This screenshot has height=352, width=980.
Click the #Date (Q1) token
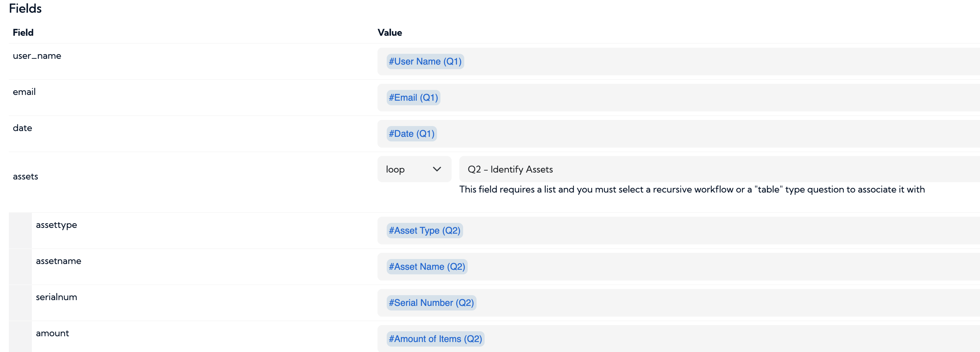coord(411,133)
